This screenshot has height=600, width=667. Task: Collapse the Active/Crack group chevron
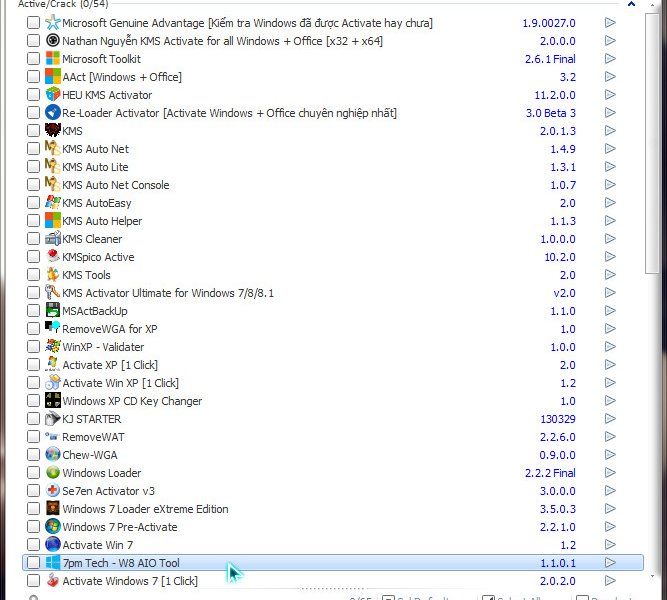click(631, 4)
